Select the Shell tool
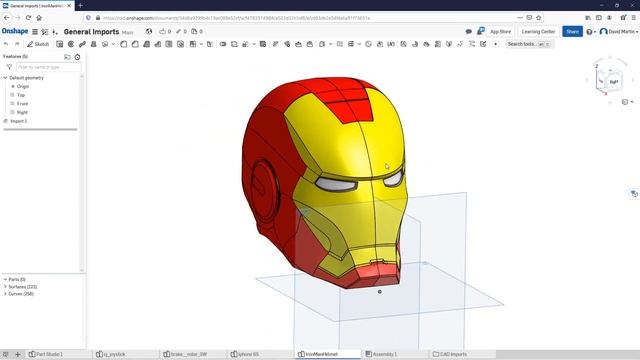Image resolution: width=640 pixels, height=360 pixels. pyautogui.click(x=169, y=44)
